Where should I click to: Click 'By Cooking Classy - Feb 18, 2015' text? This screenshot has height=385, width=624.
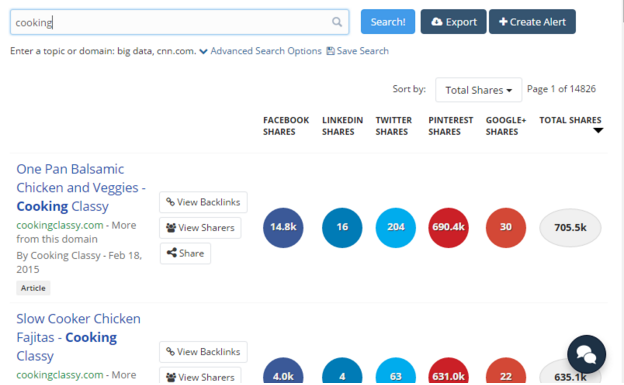coord(79,262)
